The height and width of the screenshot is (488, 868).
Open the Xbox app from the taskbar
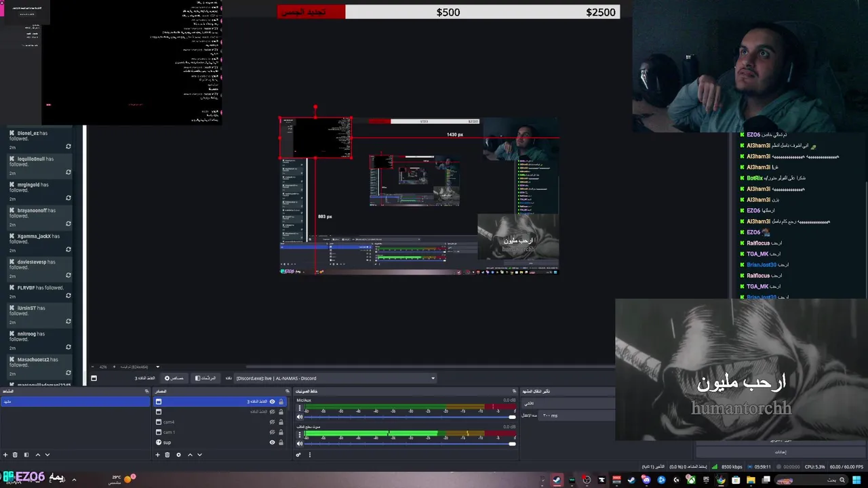point(691,480)
